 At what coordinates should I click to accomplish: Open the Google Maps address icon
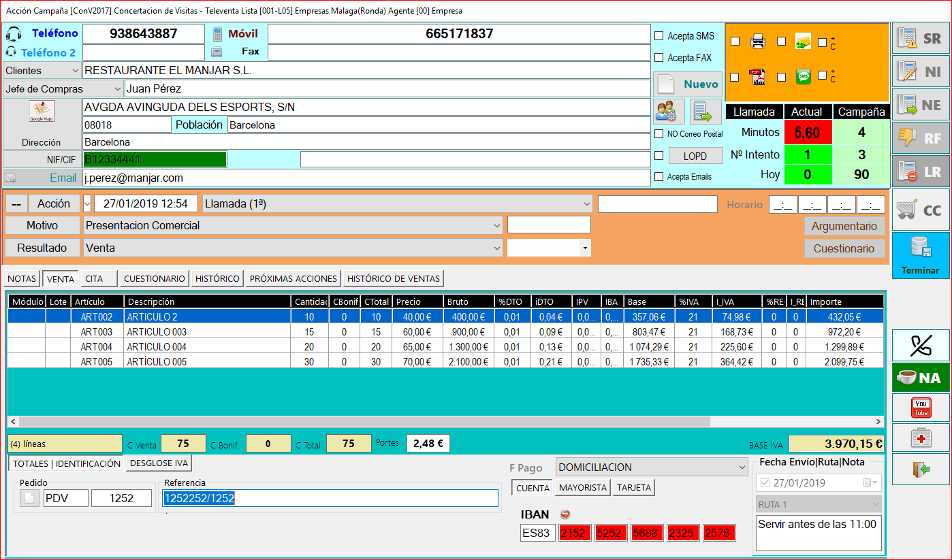[x=42, y=112]
